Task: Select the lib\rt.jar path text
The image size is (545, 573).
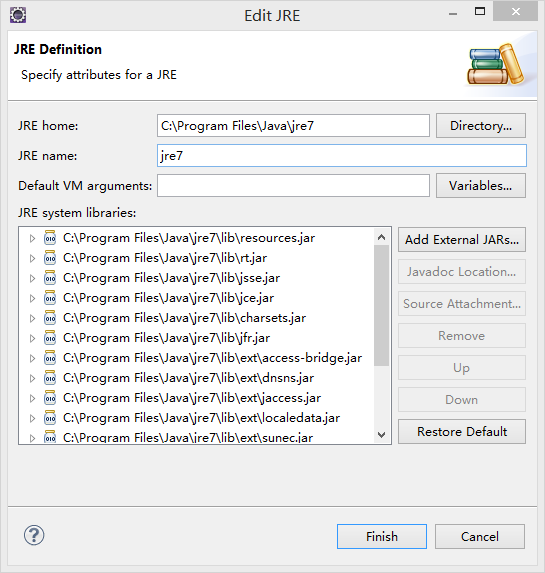Action: point(165,258)
